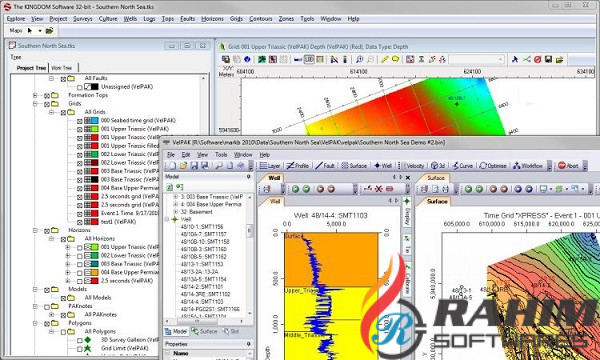Click the yellow pencil annotation tool in map toolbar
This screenshot has height=360, width=600.
click(385, 59)
